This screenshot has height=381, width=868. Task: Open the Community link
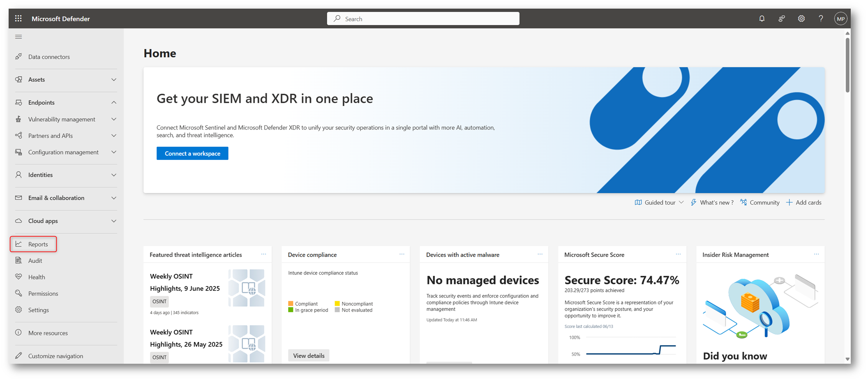pos(760,202)
